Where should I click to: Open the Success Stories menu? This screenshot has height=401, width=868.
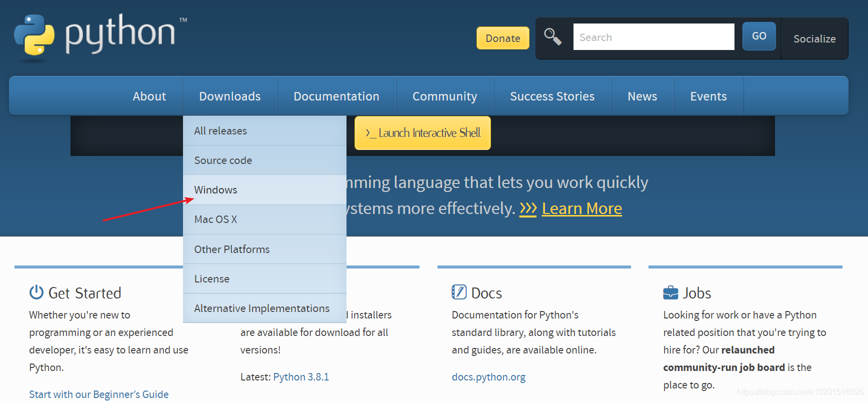click(552, 96)
